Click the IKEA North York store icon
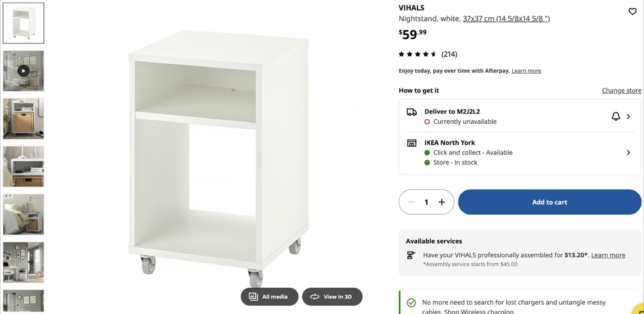Viewport: 644px width, 314px height. tap(411, 143)
